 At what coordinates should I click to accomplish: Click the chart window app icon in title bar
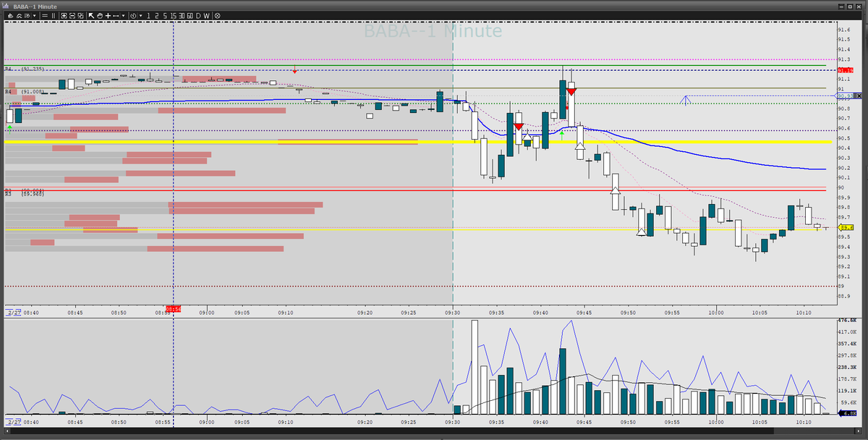[x=6, y=6]
